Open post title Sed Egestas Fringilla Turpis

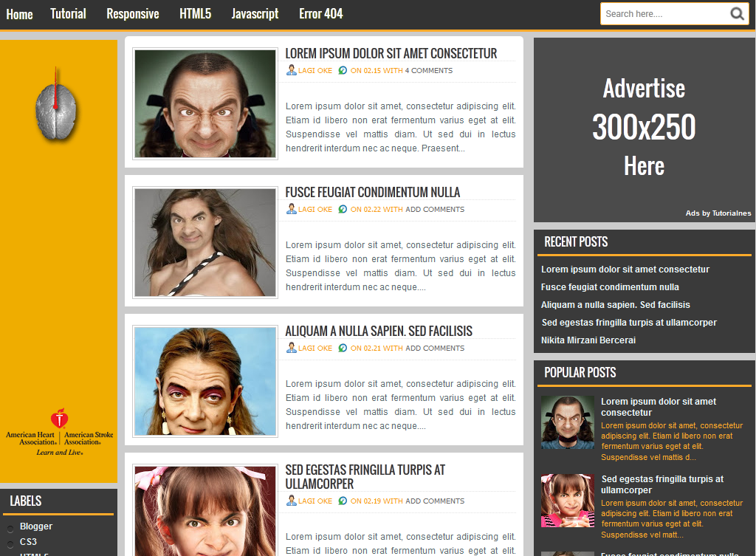pyautogui.click(x=365, y=477)
